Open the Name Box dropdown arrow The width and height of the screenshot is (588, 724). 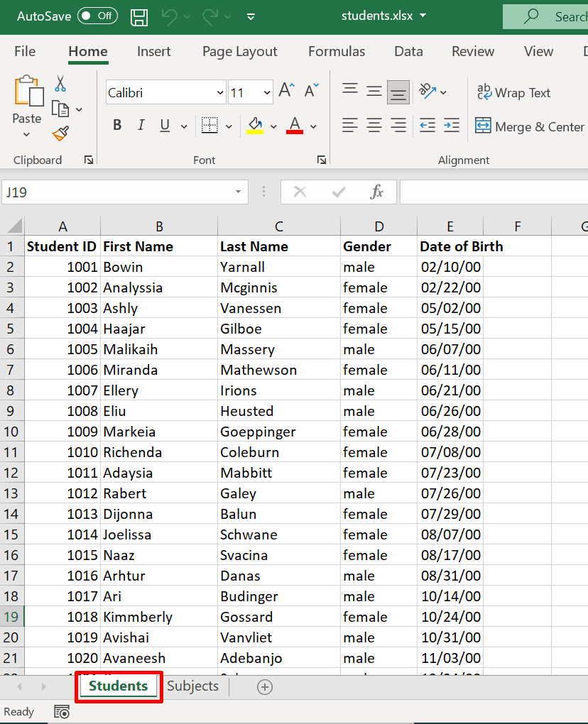(238, 192)
